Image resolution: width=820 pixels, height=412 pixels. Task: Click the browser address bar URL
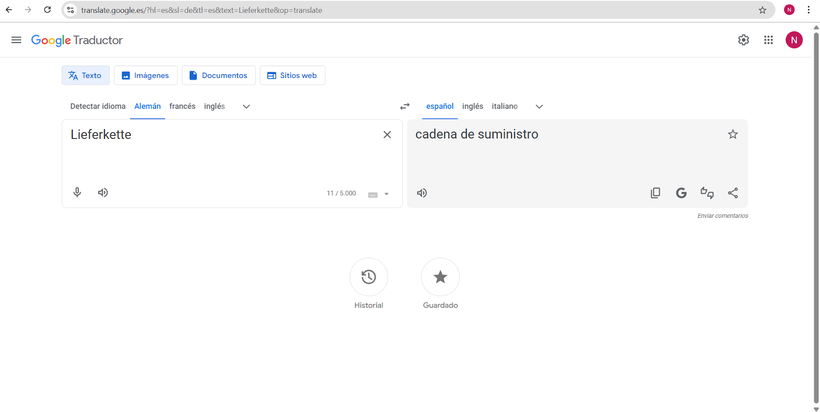coord(201,10)
